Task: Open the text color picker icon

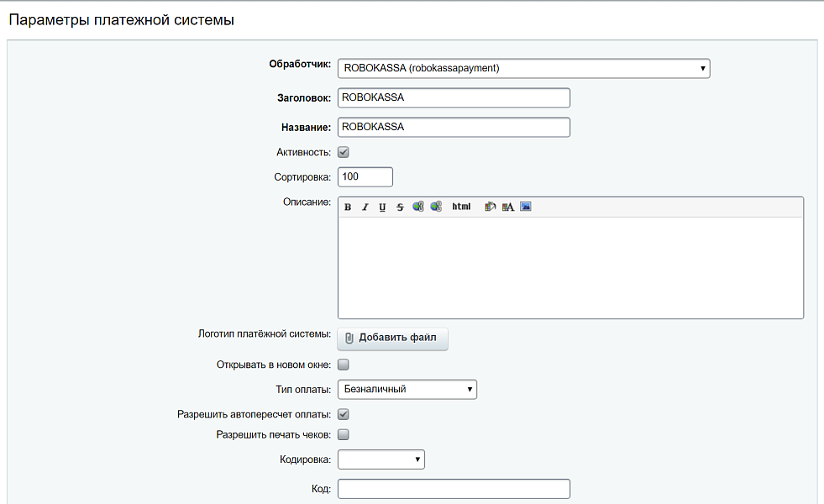Action: tap(508, 207)
